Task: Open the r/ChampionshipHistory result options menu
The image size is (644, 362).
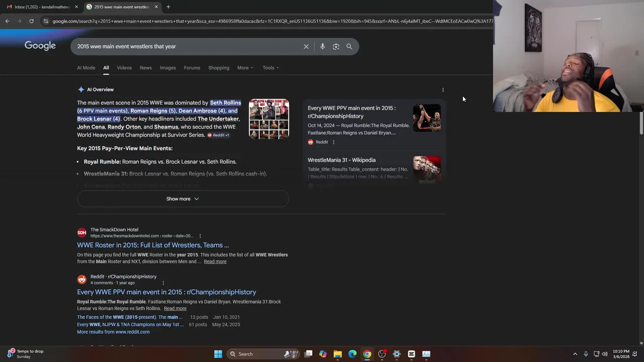Action: click(x=163, y=283)
